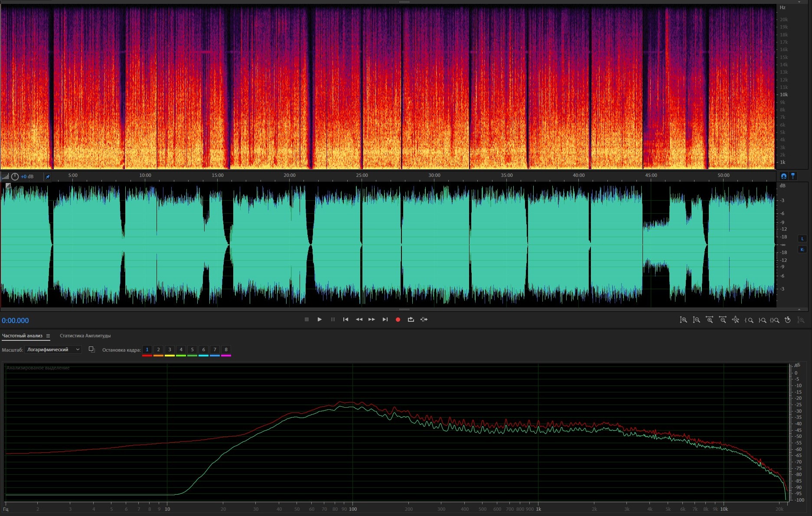The width and height of the screenshot is (812, 516).
Task: Click the red Record button
Action: coord(398,320)
